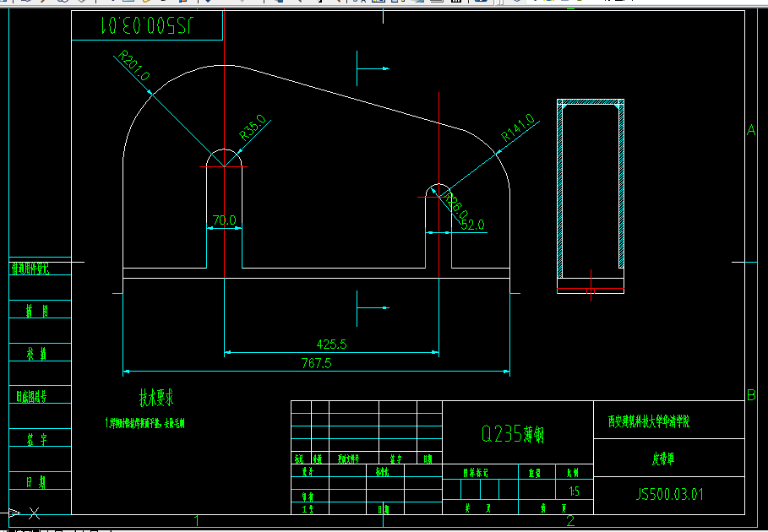This screenshot has width=768, height=532.
Task: Select the 皮带罩 part name text
Action: tap(663, 459)
